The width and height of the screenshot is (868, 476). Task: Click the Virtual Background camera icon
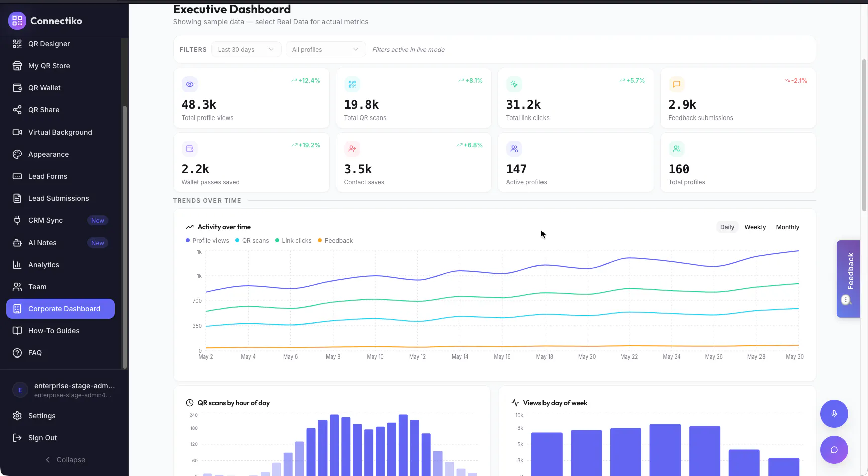pyautogui.click(x=17, y=132)
